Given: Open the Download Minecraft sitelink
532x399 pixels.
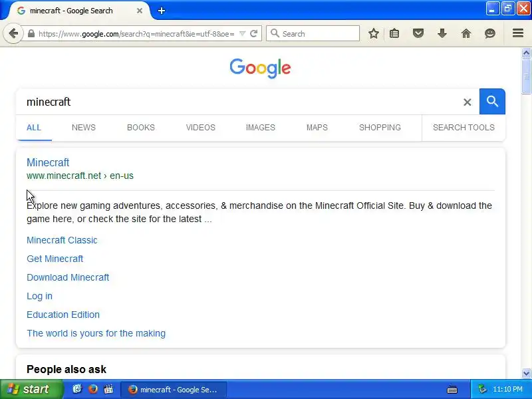Looking at the screenshot, I should tap(68, 277).
